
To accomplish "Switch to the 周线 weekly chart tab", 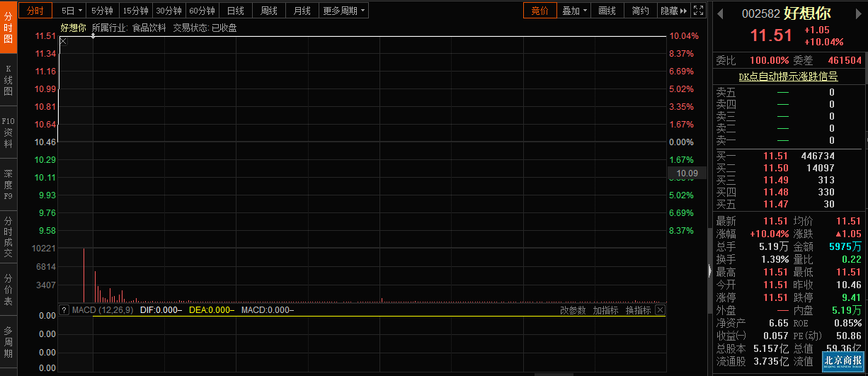I will [269, 11].
